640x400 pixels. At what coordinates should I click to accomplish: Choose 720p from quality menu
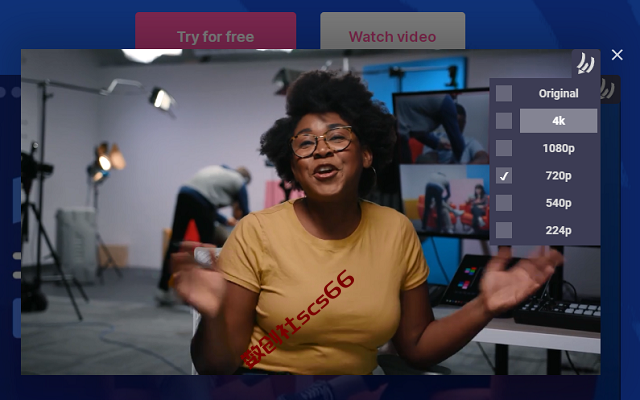[558, 176]
